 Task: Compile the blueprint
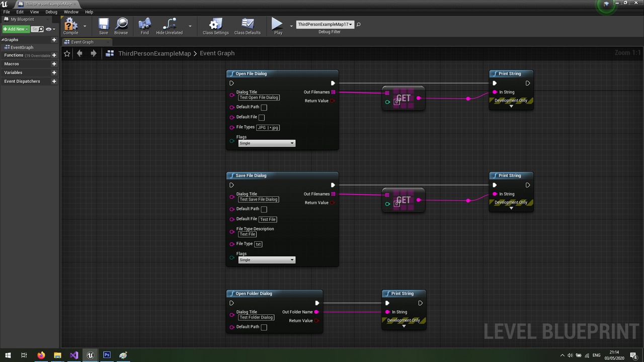[70, 26]
